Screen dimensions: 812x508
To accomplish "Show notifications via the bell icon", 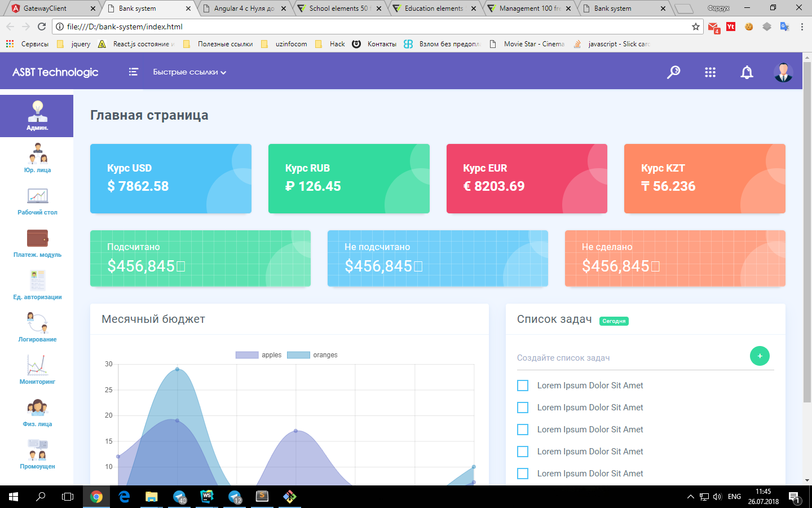I will (x=747, y=72).
